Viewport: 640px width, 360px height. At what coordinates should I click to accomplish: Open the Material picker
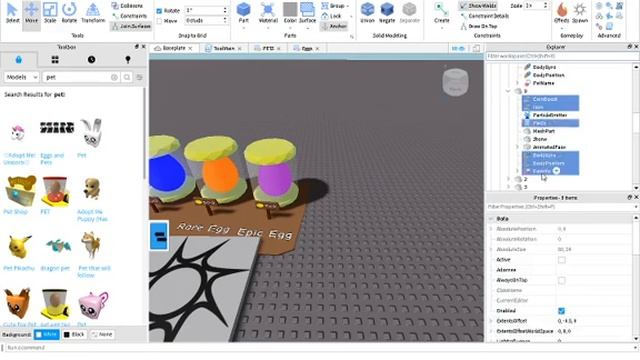[x=268, y=13]
